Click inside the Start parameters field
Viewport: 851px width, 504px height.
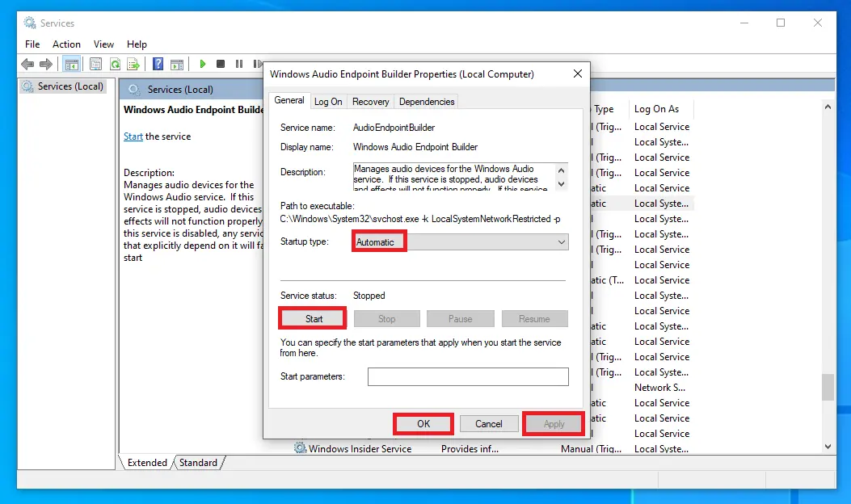coord(468,376)
